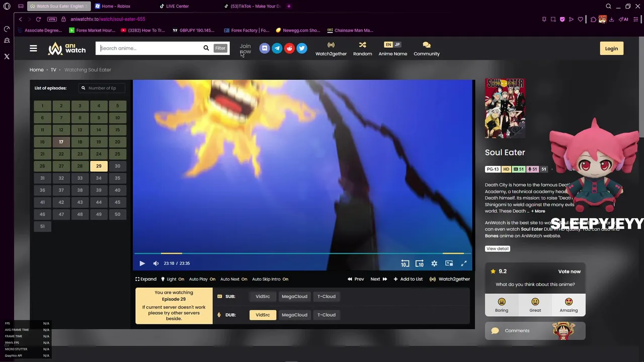Click the Number of Ep search field
This screenshot has width=644, height=362.
pos(103,88)
